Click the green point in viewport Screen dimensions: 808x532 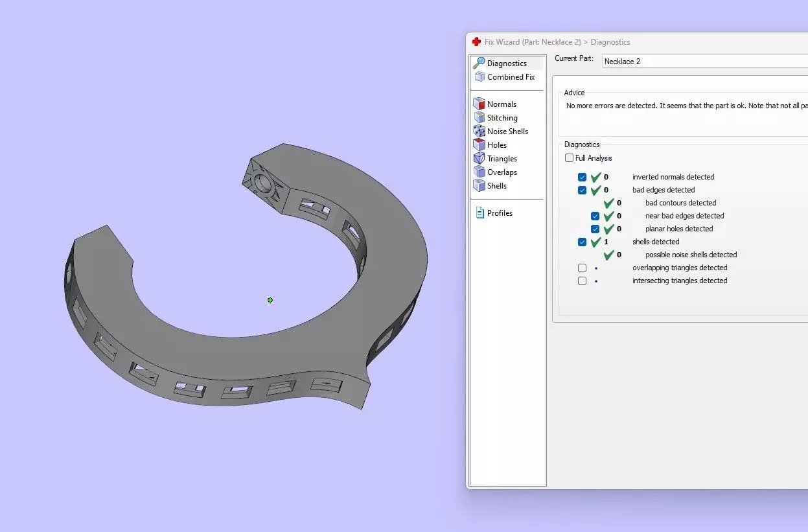pyautogui.click(x=270, y=300)
